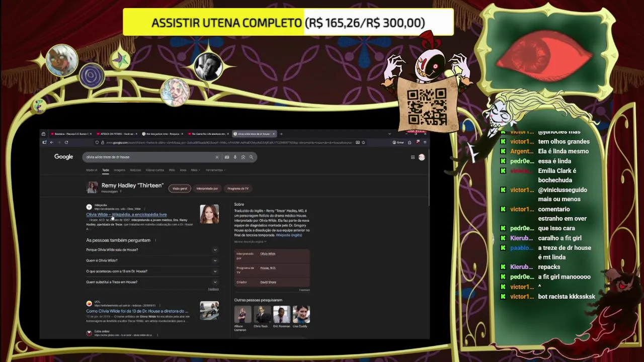Open the Ferramentas dropdown

pyautogui.click(x=215, y=170)
